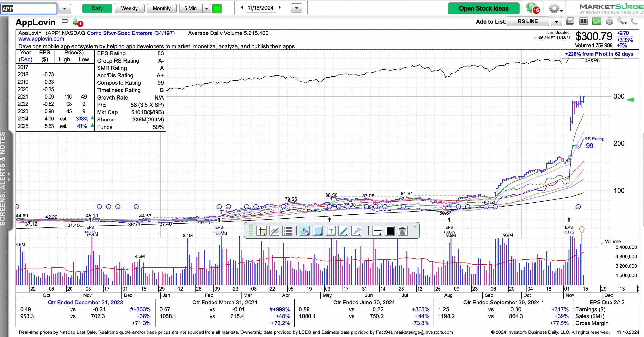Open the wrench tools menu
The height and width of the screenshot is (337, 644).
coord(622,22)
